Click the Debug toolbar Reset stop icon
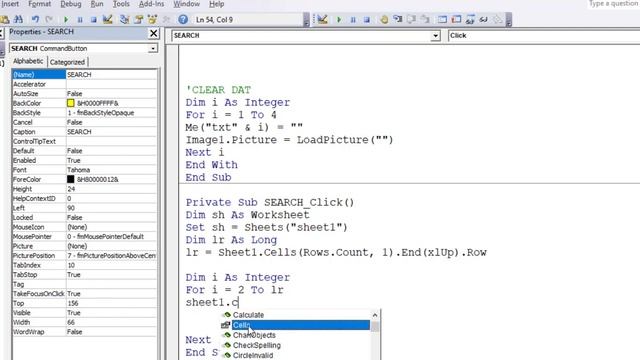The width and height of the screenshot is (640, 360). click(367, 19)
